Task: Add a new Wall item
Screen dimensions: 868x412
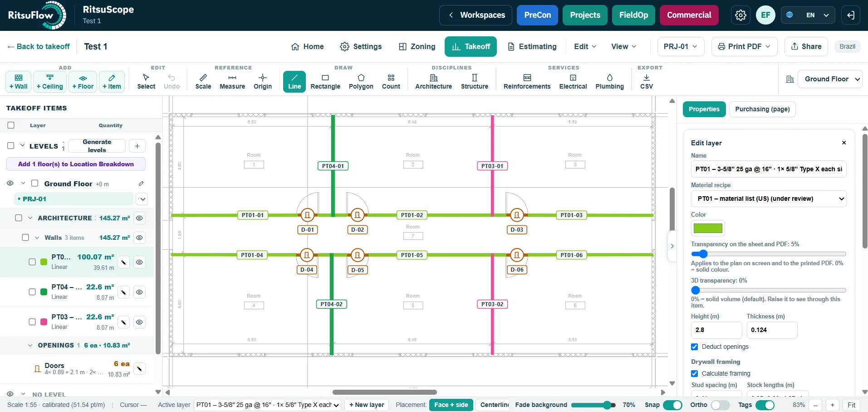Action: coord(19,82)
